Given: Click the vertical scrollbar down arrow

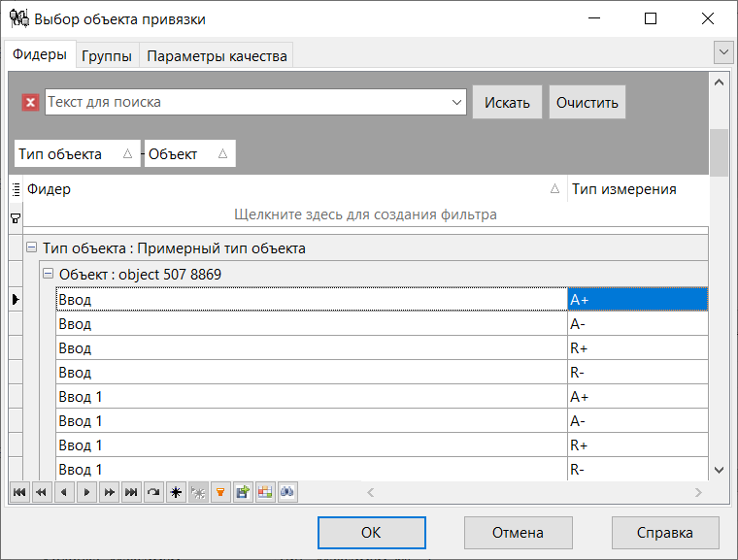Looking at the screenshot, I should [719, 470].
